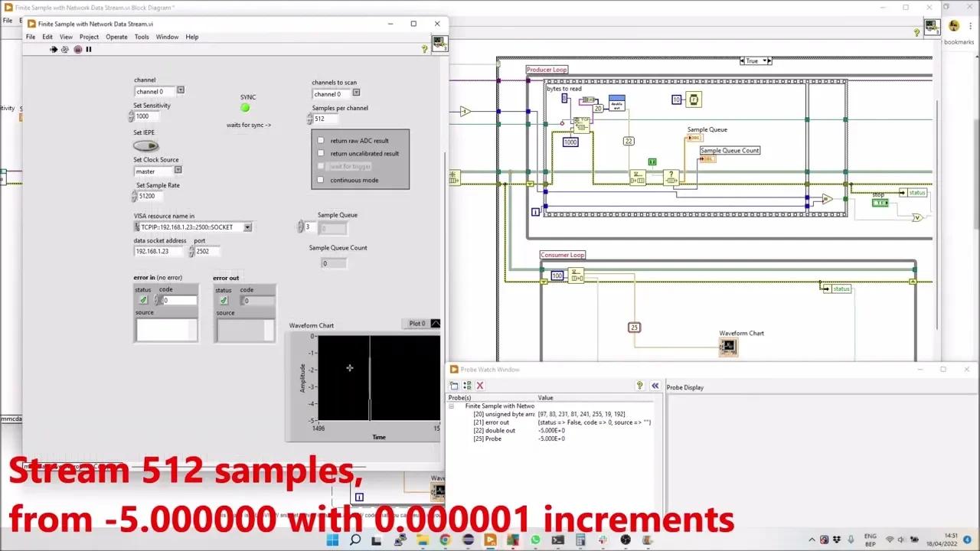Image resolution: width=980 pixels, height=551 pixels.
Task: Open the Tools menu
Action: [x=141, y=36]
